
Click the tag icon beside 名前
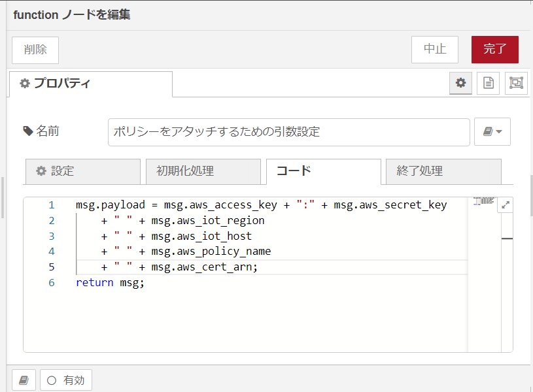[x=28, y=131]
